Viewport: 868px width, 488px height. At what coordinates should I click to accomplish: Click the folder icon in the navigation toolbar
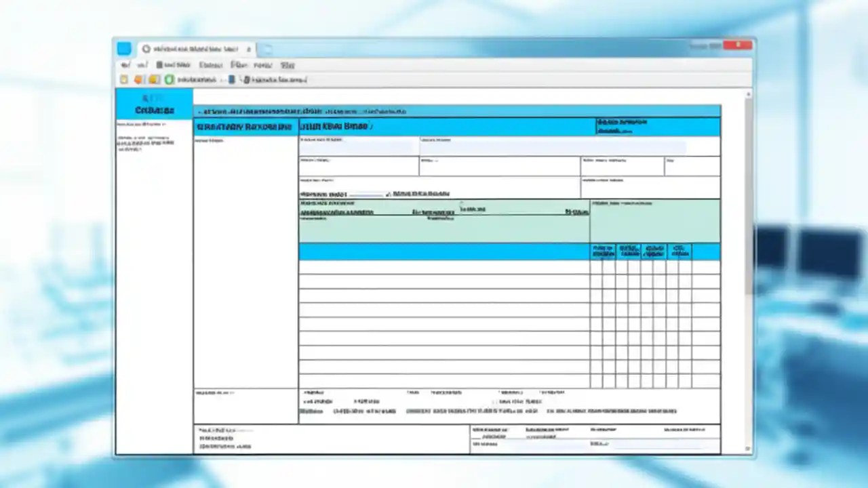point(153,79)
